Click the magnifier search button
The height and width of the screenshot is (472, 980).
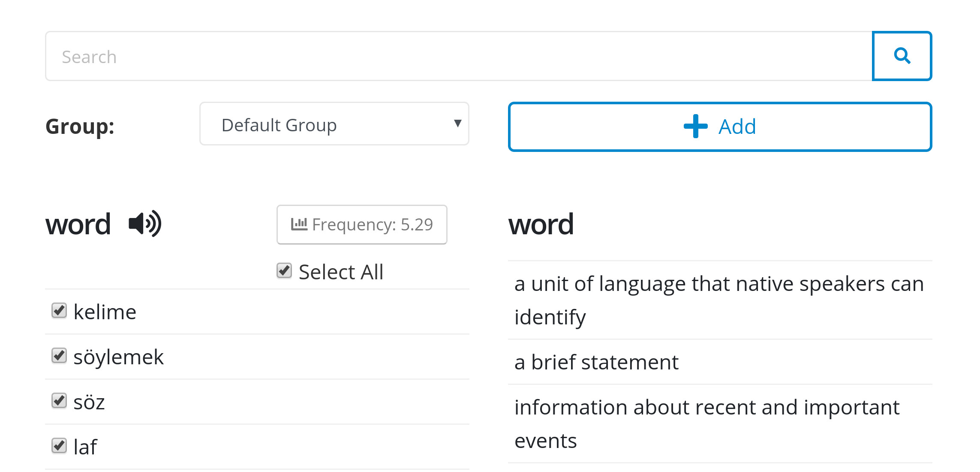pos(902,56)
